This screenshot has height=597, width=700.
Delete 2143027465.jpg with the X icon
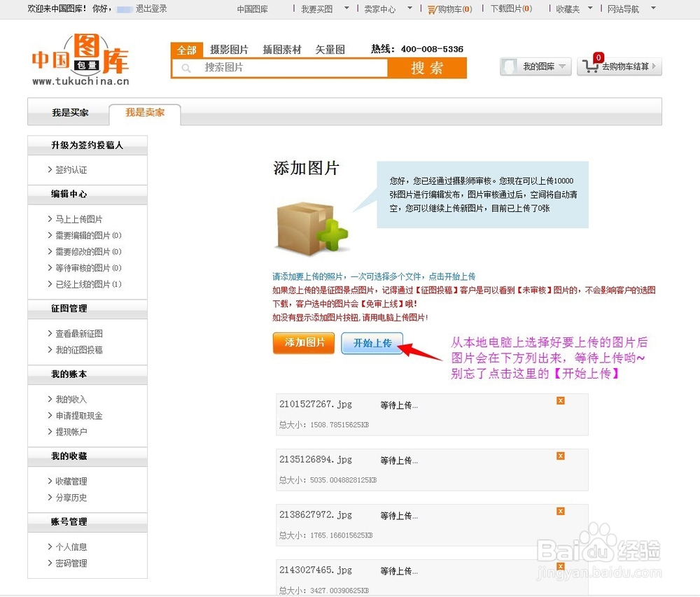coord(560,566)
